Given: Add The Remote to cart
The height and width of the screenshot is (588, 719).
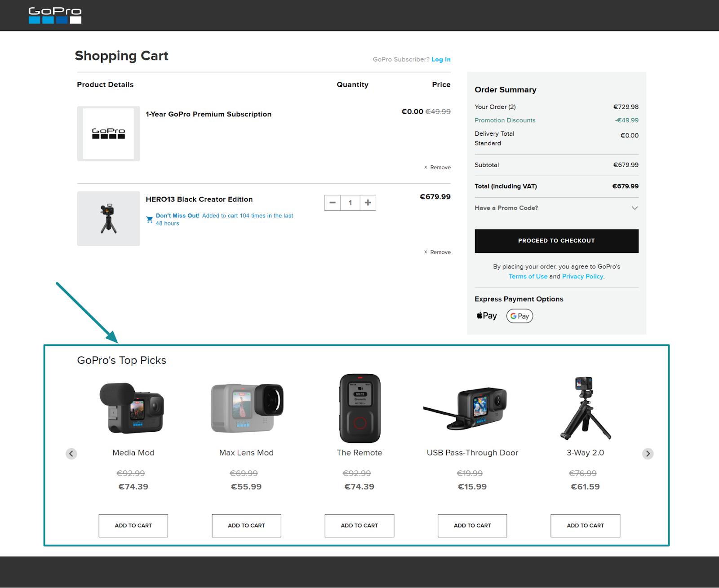Looking at the screenshot, I should point(359,526).
